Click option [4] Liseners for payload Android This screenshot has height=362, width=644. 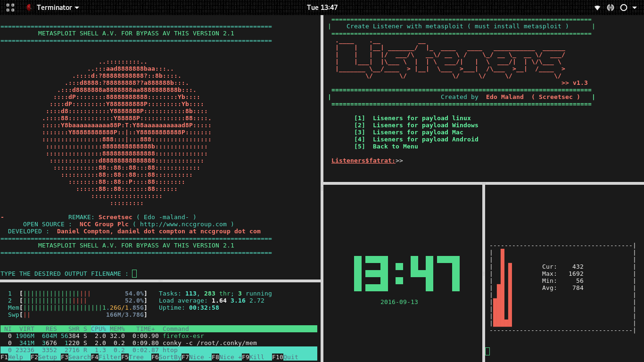click(416, 140)
